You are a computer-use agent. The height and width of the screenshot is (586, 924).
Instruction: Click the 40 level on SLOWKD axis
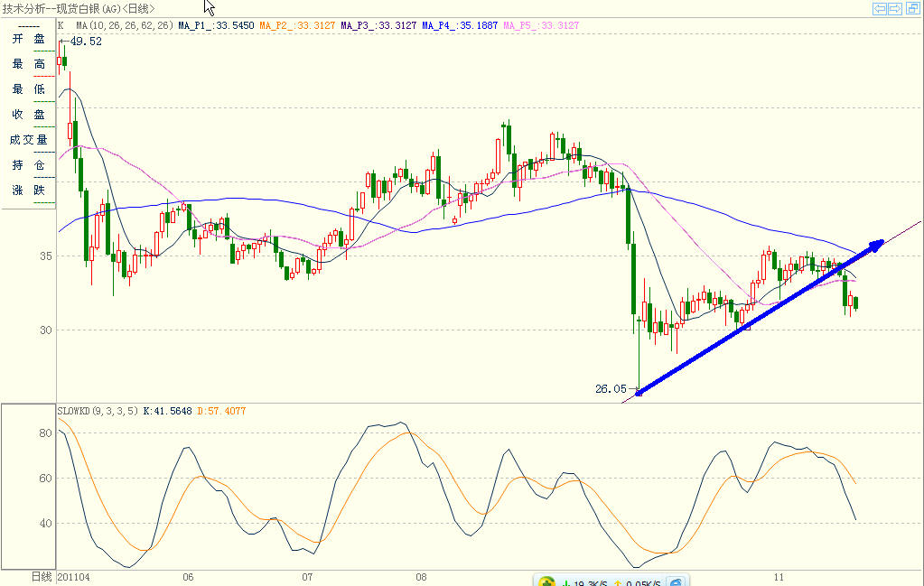(x=45, y=523)
